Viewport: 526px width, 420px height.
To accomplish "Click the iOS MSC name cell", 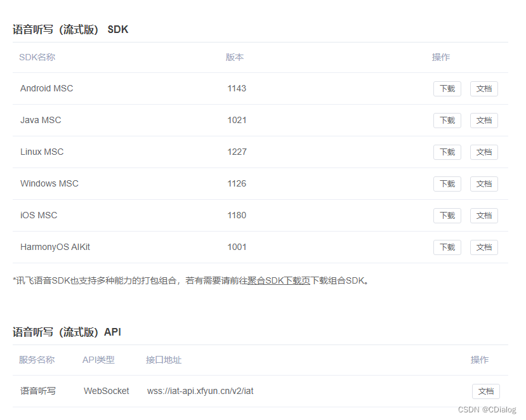I will tap(39, 215).
